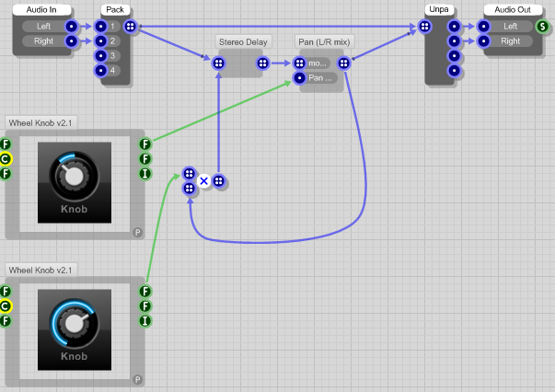Select the Stereo Delay input connector
Viewport: 555px width, 392px height.
(218, 63)
